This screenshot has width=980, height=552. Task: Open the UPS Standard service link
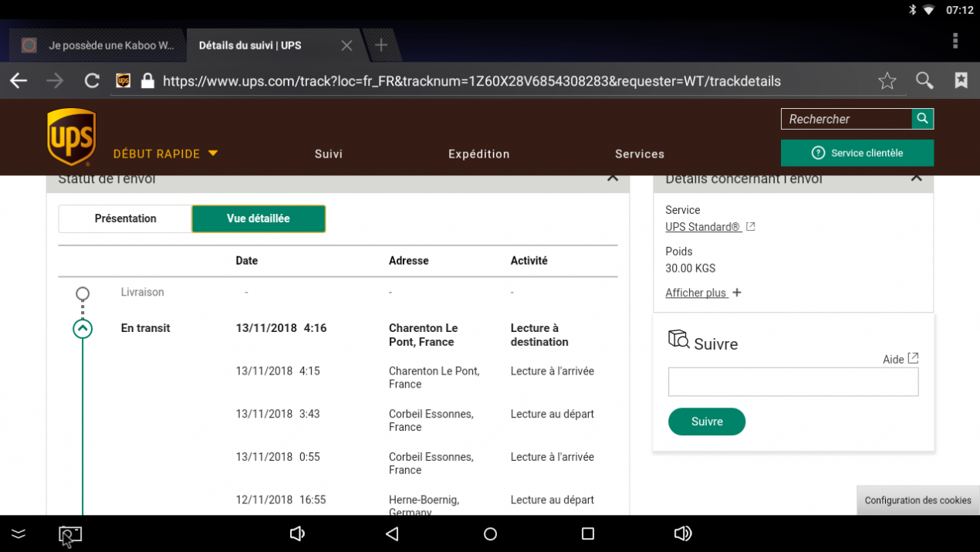click(710, 227)
